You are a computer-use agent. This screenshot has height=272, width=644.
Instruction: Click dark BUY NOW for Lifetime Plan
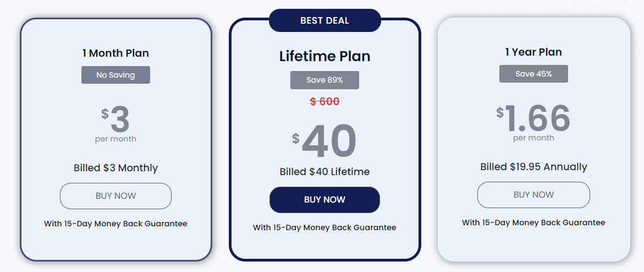[324, 200]
